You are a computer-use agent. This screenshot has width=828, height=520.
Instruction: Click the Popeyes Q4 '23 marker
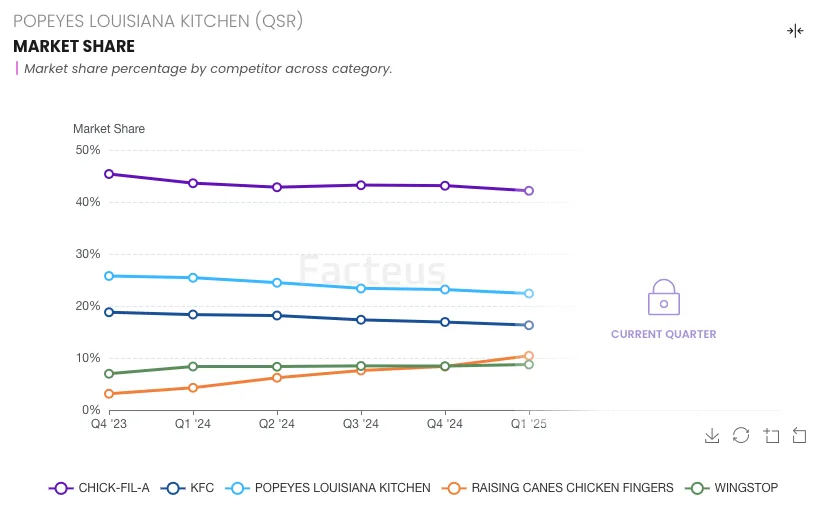tap(108, 276)
